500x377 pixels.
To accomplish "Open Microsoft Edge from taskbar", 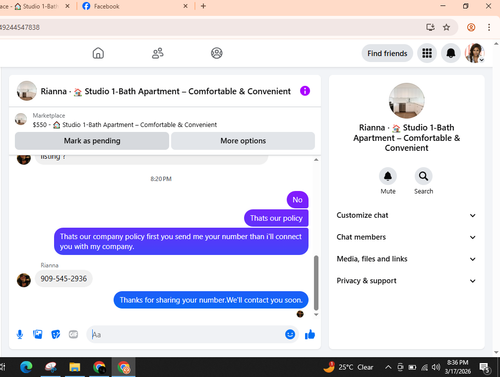I will tap(26, 367).
